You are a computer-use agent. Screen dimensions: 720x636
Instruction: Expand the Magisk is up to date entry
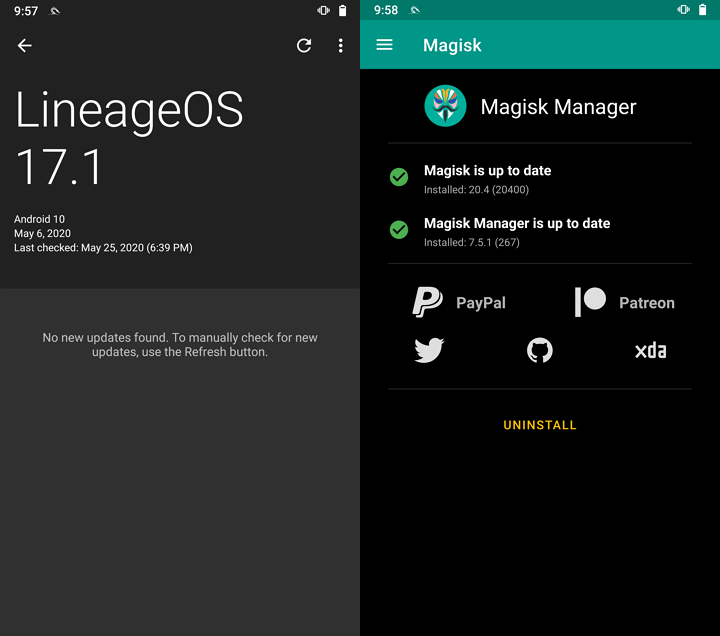487,177
